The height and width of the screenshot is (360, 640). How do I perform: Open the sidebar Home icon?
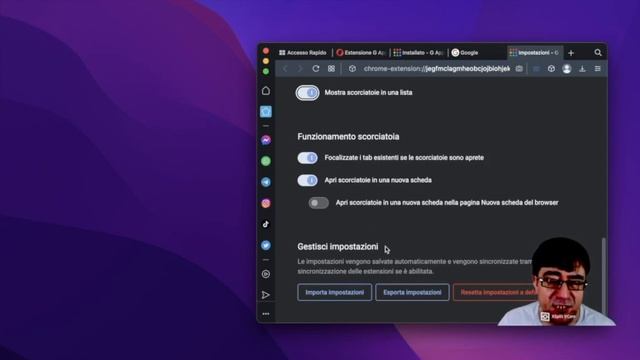(x=266, y=91)
